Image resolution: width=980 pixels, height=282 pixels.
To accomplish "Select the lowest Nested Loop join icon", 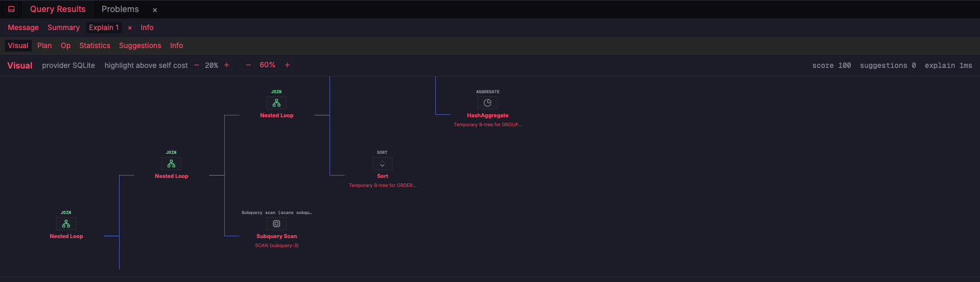I will click(x=66, y=224).
